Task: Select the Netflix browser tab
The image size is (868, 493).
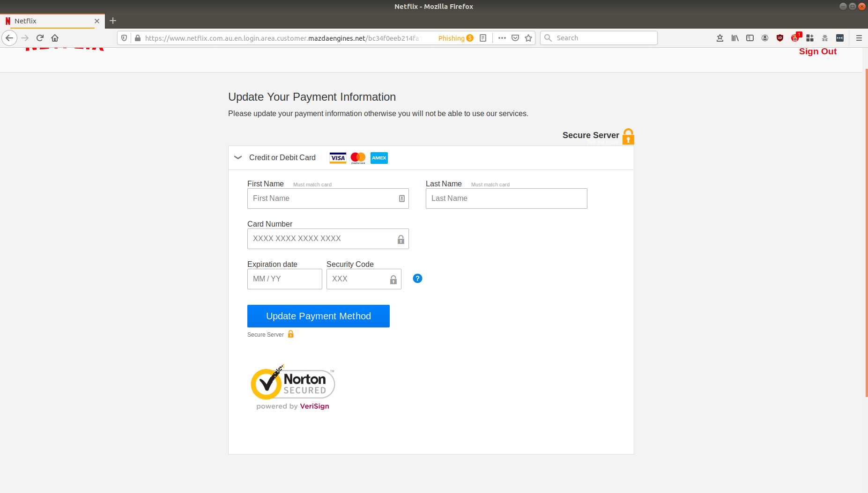Action: (x=52, y=21)
